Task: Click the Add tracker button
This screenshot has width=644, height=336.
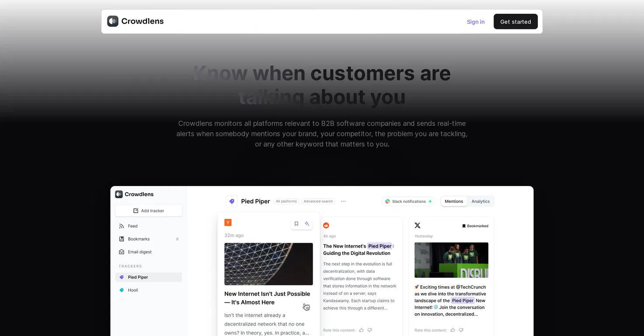Action: pyautogui.click(x=149, y=211)
